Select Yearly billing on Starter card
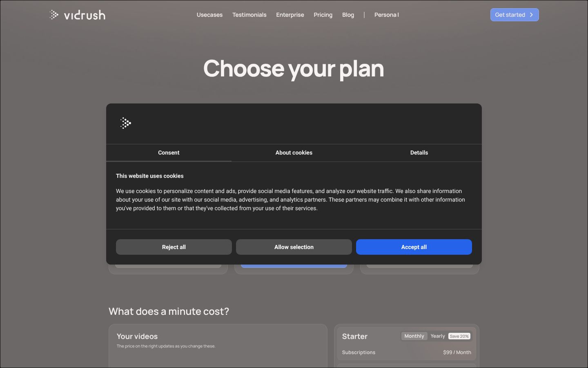The image size is (588, 368). pos(438,336)
